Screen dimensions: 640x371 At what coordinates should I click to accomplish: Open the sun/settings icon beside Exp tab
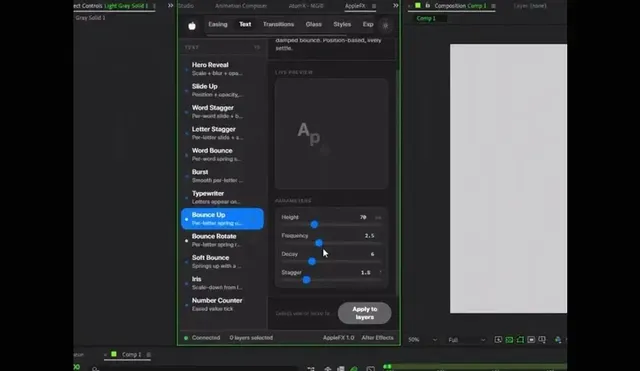[385, 25]
